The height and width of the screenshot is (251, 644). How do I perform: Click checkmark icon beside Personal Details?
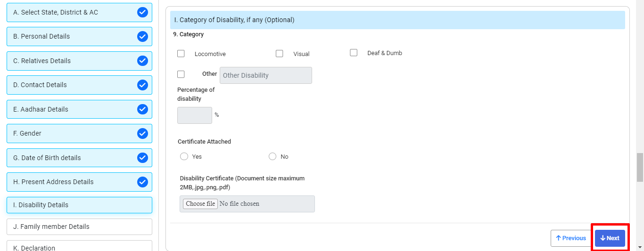pos(142,36)
